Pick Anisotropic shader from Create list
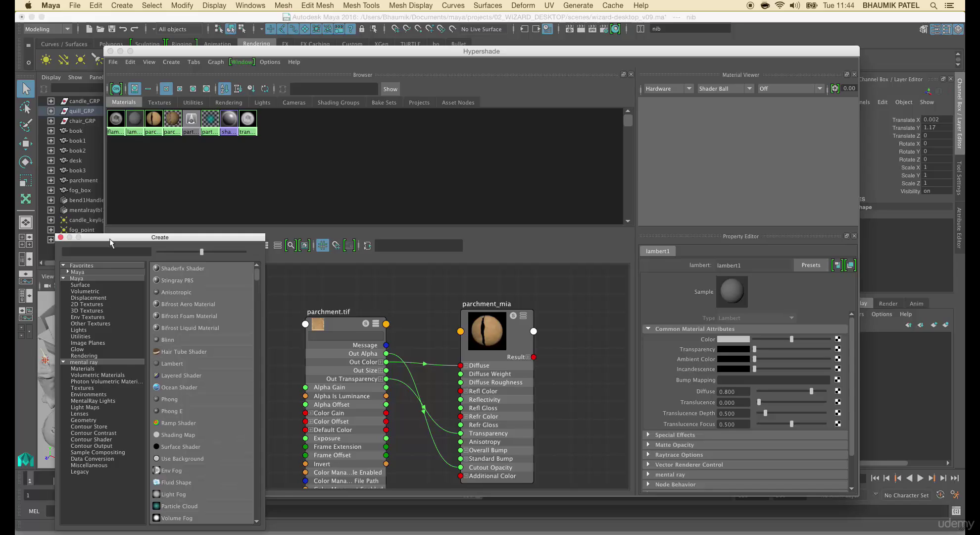Screen dimensions: 980x535 176,292
